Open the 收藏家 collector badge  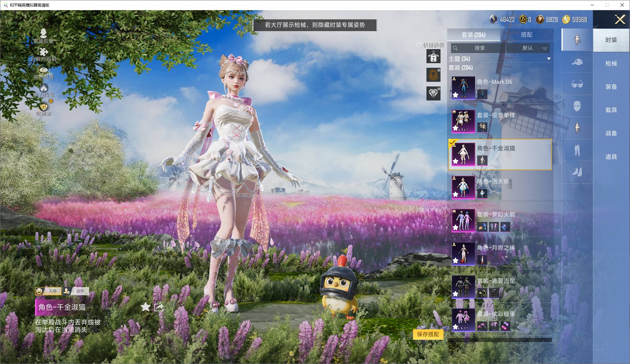[x=44, y=107]
